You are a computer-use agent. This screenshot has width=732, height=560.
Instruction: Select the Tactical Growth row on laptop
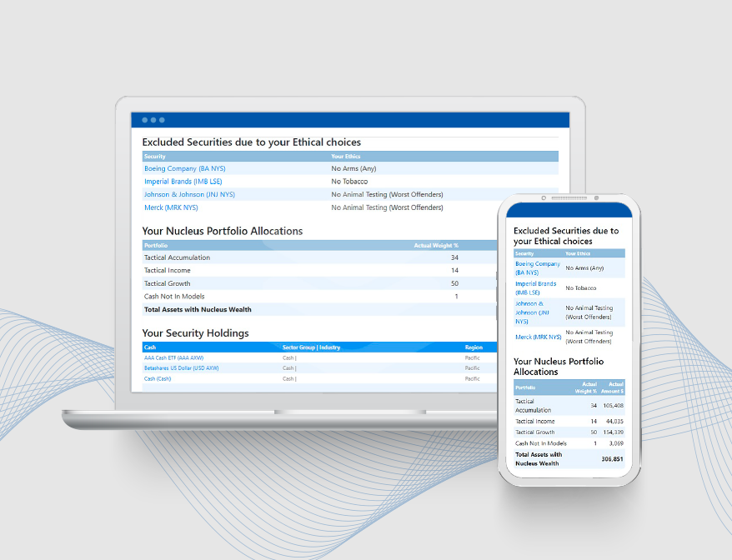coord(320,283)
